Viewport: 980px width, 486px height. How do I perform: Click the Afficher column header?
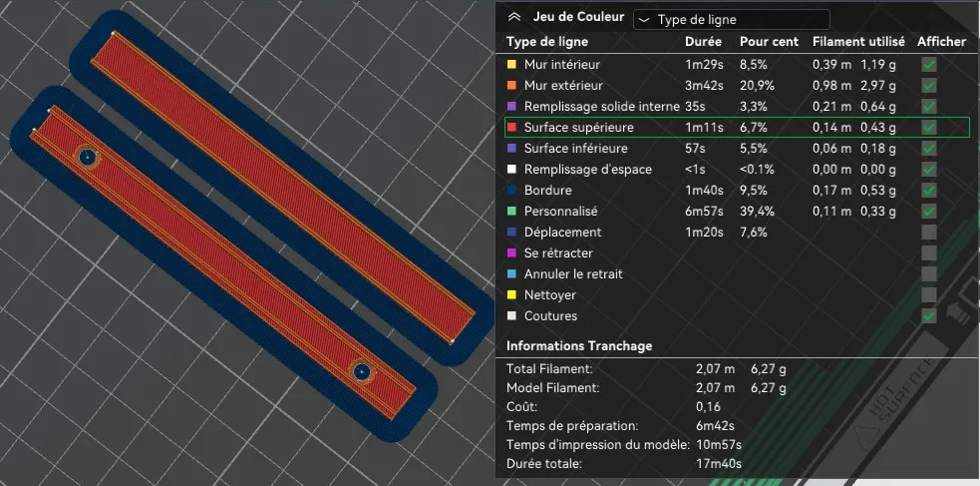(x=941, y=42)
